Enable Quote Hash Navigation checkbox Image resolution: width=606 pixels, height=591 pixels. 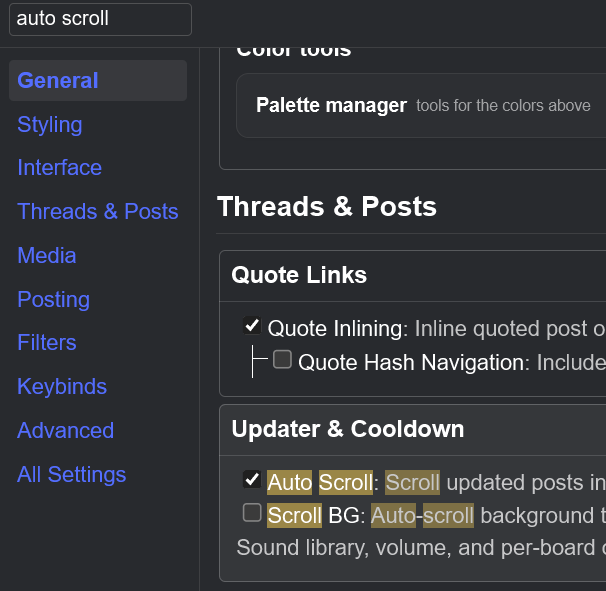(283, 359)
